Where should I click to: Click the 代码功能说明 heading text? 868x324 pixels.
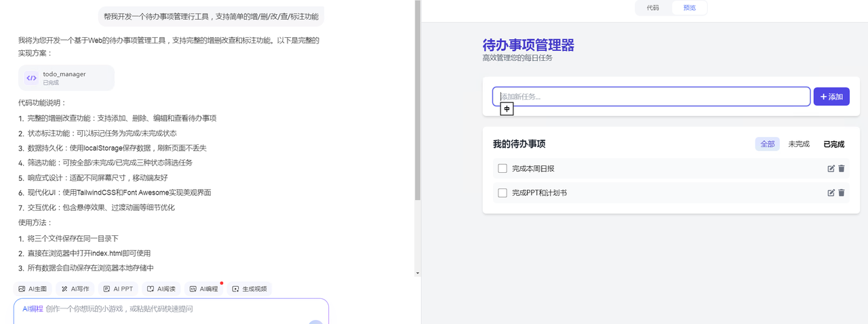43,103
